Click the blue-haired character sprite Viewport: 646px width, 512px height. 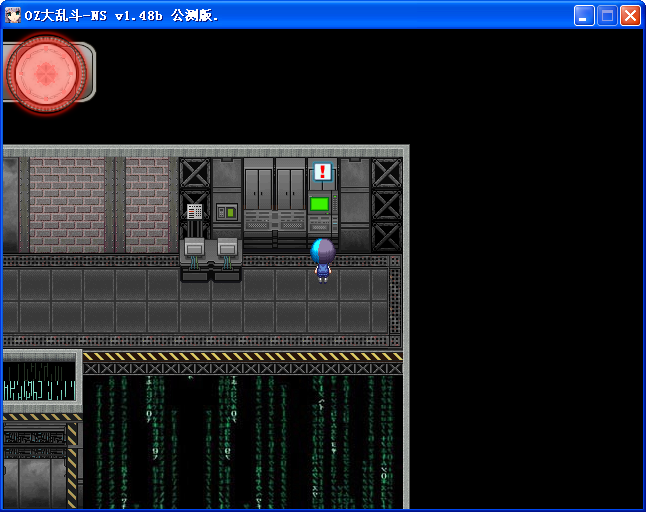tap(323, 260)
